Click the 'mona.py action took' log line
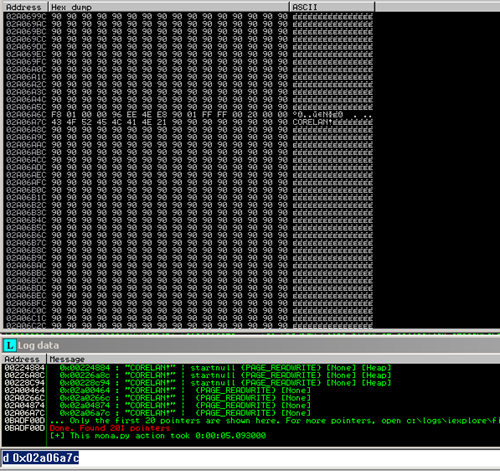The width and height of the screenshot is (500, 471). point(158,436)
